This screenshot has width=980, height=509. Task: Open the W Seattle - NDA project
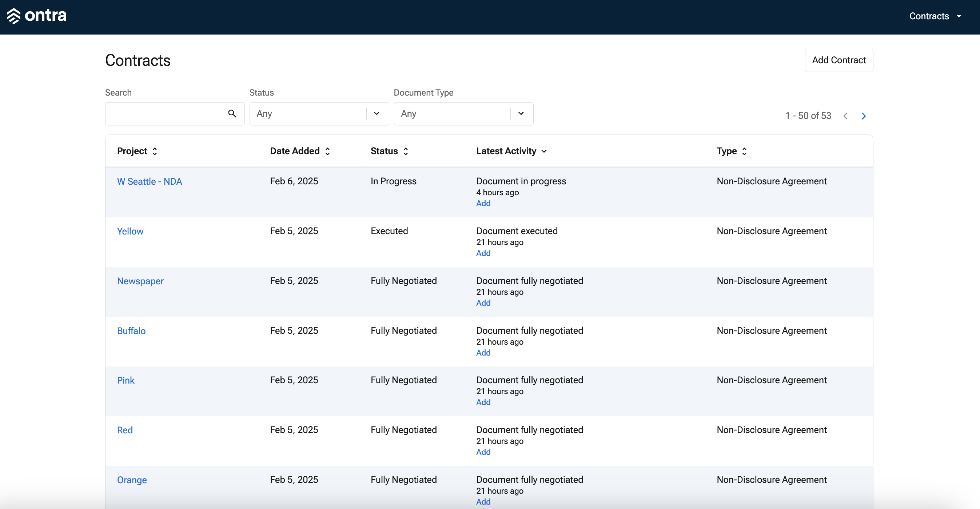150,181
